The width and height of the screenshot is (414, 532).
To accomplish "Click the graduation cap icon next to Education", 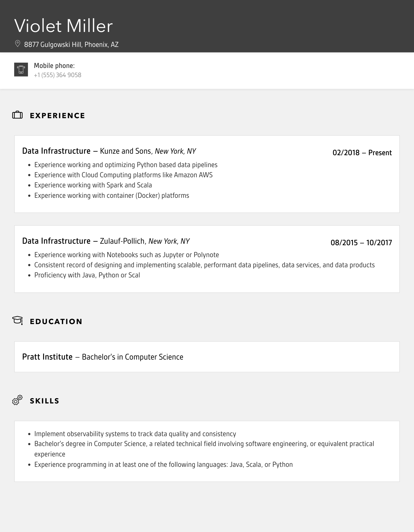I will 18,321.
